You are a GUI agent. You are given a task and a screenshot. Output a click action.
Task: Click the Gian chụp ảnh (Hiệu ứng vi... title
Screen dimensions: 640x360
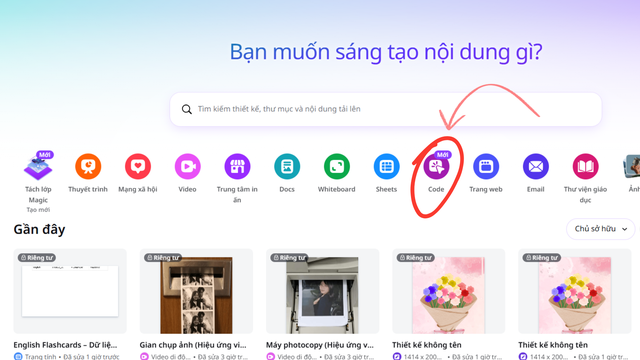click(193, 345)
